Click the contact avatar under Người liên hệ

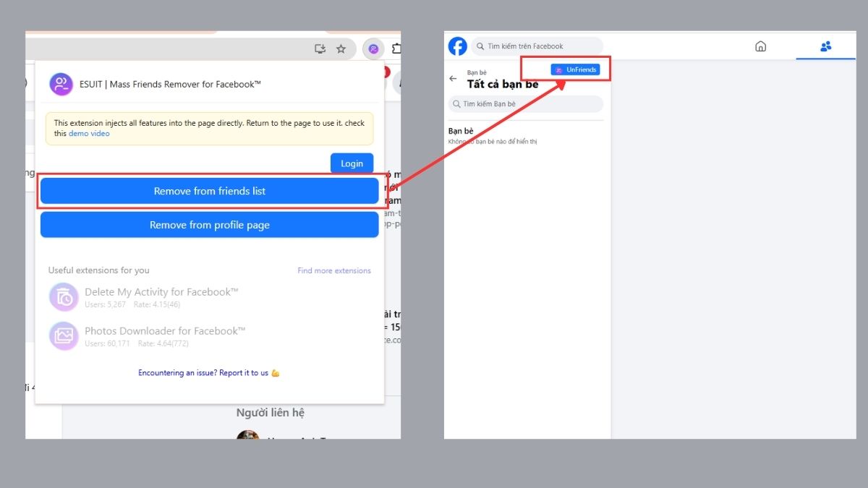(248, 435)
